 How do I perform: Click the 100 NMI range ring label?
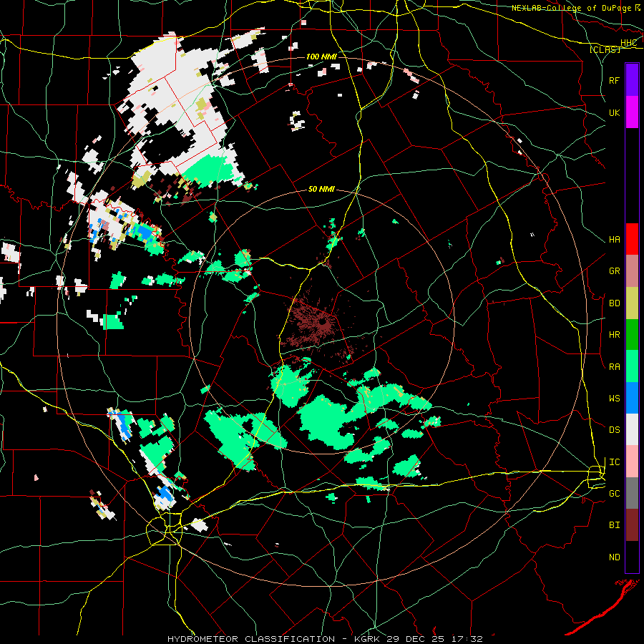[321, 57]
